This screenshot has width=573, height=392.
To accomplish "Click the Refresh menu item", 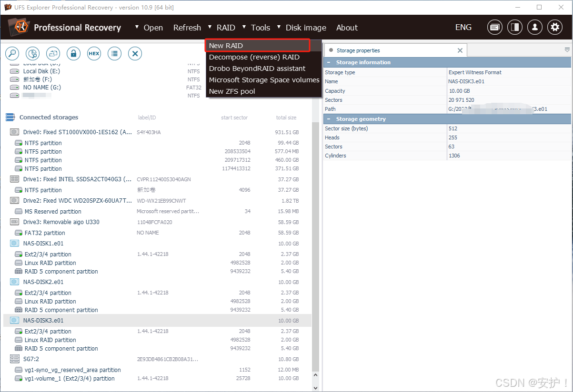I will [187, 28].
